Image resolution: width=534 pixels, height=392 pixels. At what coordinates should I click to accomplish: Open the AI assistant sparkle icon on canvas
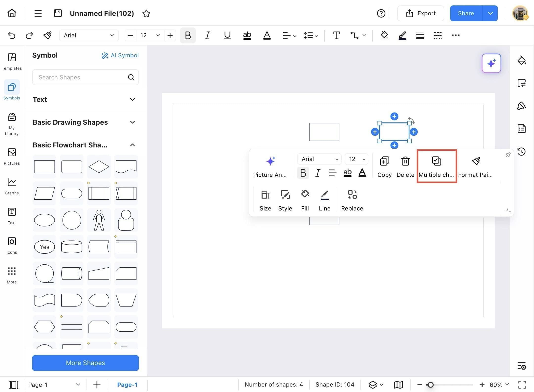click(491, 63)
